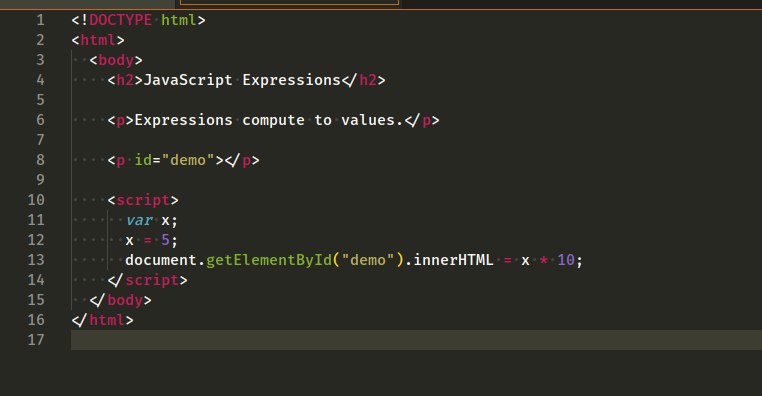
Task: Click line number 6 in the gutter
Action: [x=40, y=120]
